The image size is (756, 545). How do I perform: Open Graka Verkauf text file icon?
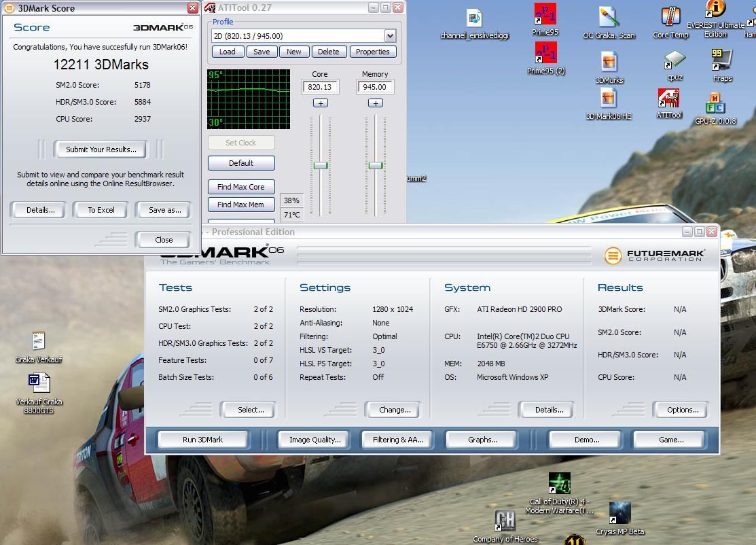click(39, 347)
